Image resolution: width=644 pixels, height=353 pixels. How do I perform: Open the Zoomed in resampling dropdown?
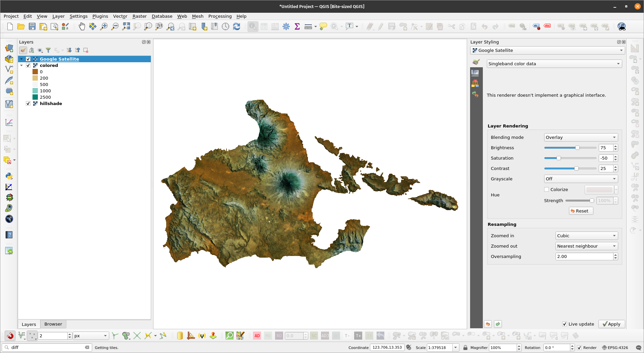click(586, 236)
